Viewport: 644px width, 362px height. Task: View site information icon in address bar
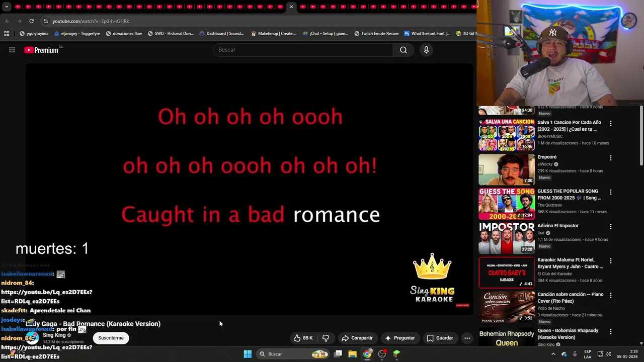(x=45, y=21)
